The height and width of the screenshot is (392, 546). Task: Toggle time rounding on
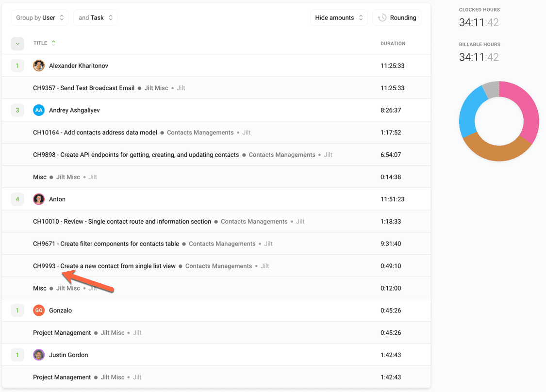pos(397,17)
